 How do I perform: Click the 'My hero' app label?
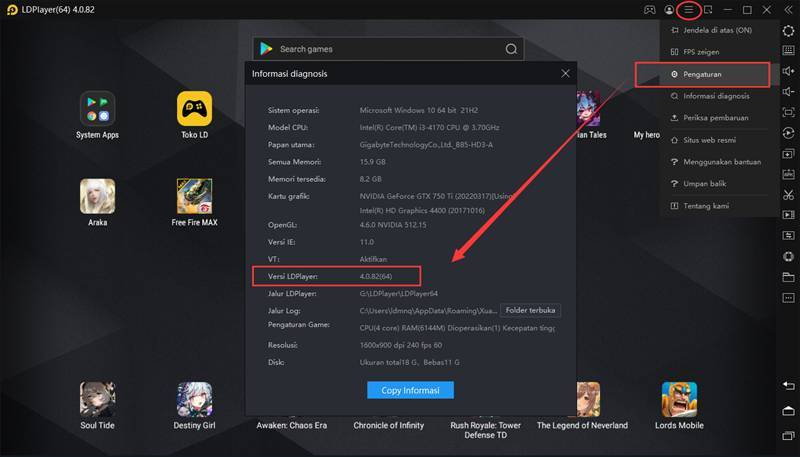tap(646, 135)
